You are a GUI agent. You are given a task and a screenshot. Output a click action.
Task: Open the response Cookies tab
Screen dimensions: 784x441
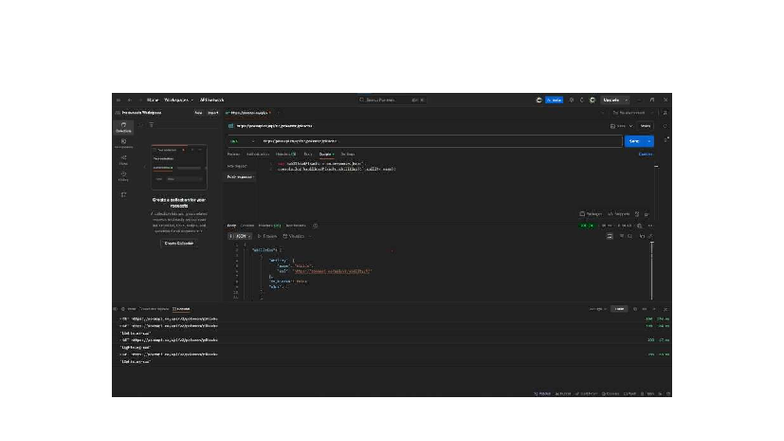(248, 226)
